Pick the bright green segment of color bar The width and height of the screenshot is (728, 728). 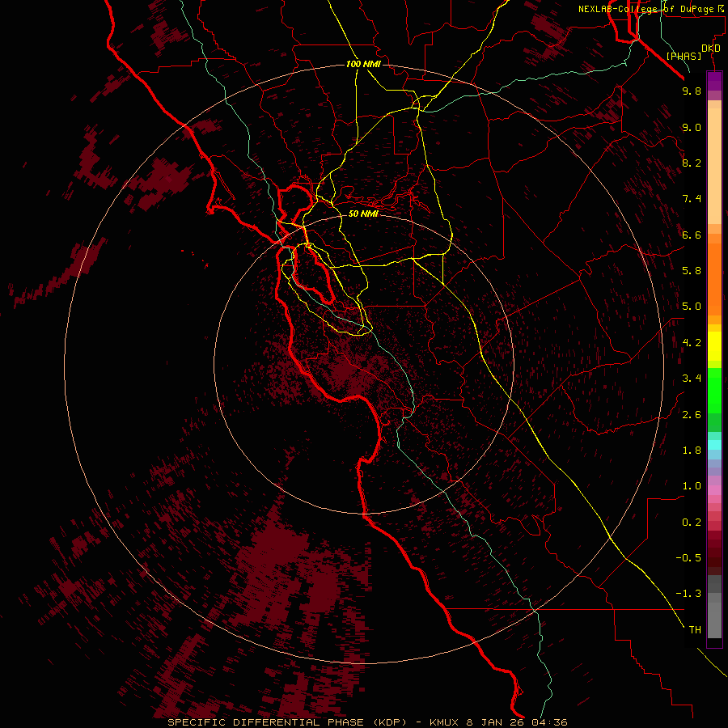coord(714,390)
